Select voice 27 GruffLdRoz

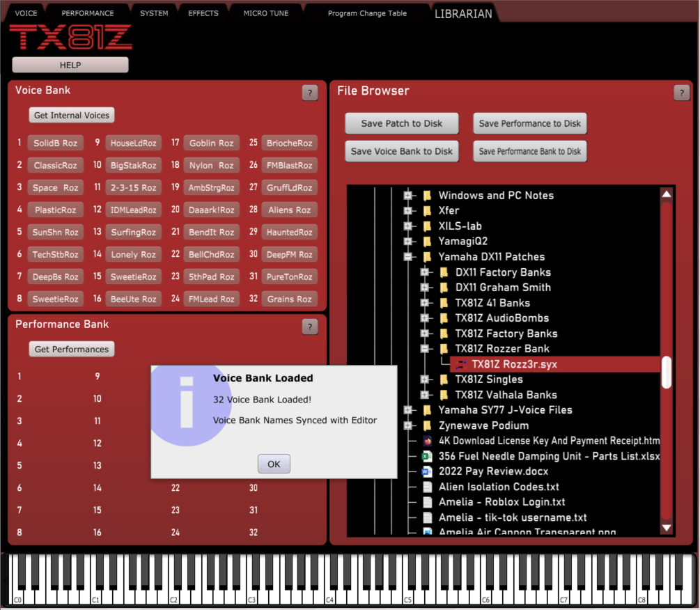pos(289,187)
